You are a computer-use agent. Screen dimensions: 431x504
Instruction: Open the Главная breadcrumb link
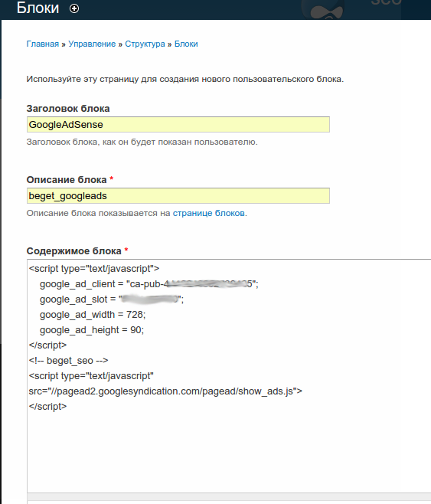point(43,44)
